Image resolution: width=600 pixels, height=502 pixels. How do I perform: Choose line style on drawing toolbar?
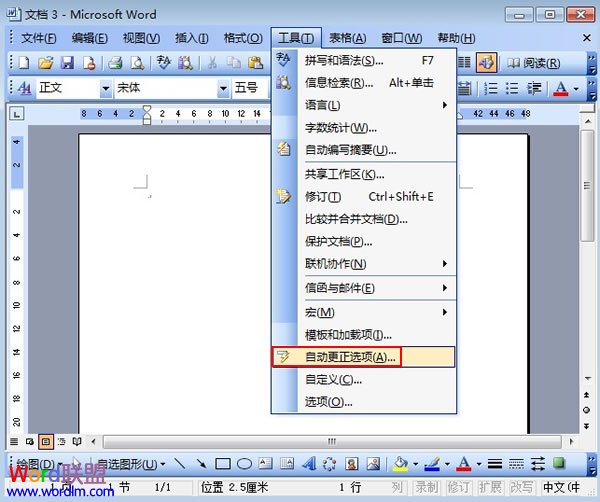495,464
